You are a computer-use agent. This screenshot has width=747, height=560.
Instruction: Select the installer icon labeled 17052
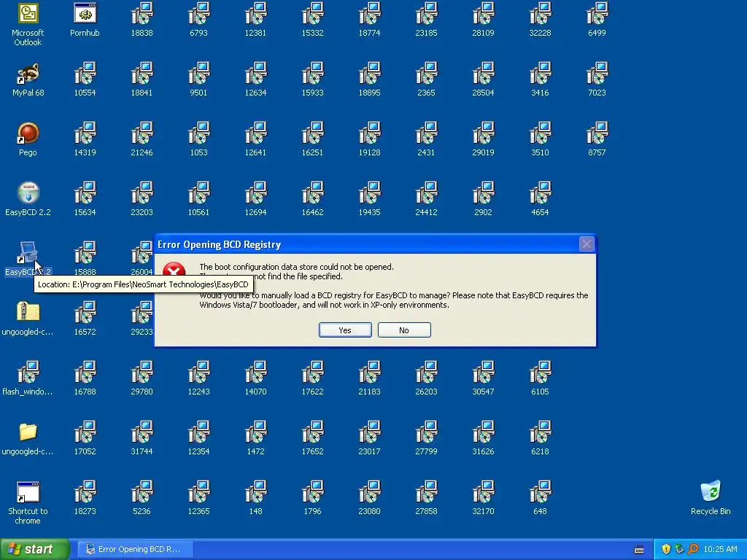click(85, 432)
